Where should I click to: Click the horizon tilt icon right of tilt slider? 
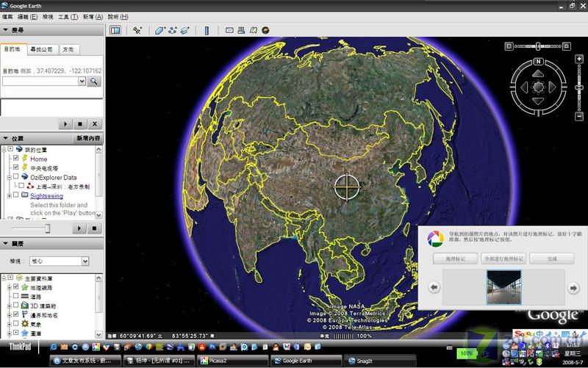pyautogui.click(x=567, y=46)
